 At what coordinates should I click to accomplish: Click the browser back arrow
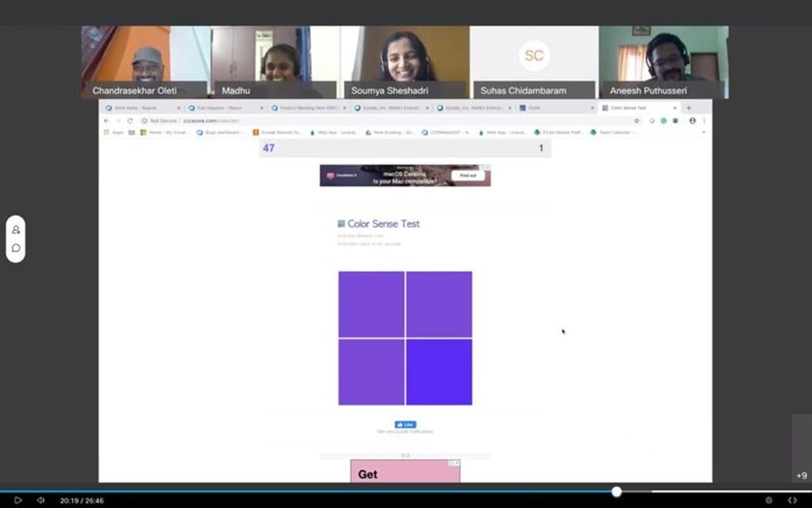(107, 121)
